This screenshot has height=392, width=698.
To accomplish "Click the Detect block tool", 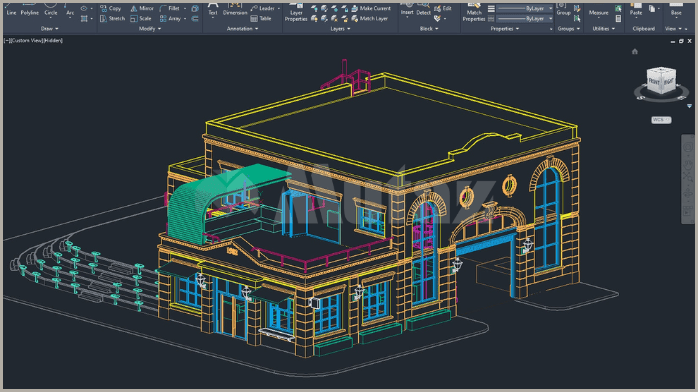I will (x=423, y=10).
